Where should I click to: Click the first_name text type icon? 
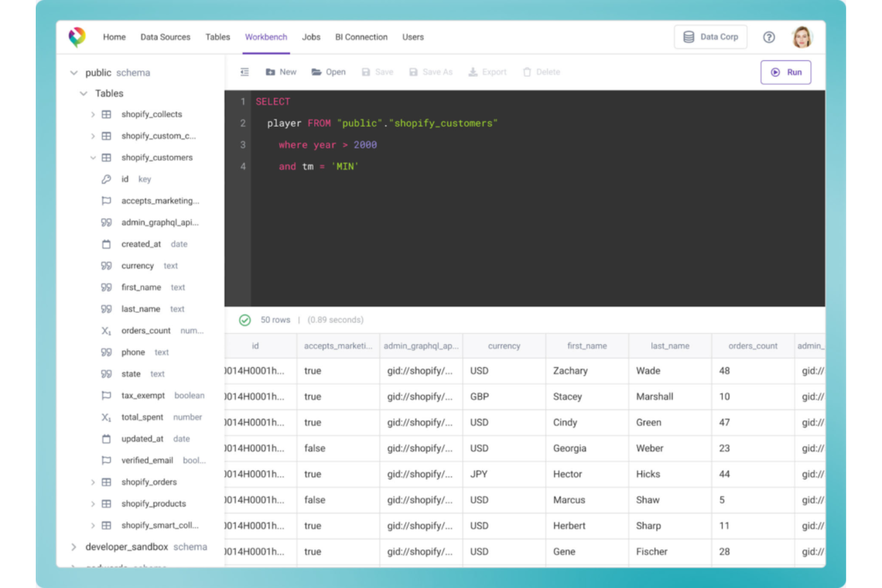click(106, 287)
